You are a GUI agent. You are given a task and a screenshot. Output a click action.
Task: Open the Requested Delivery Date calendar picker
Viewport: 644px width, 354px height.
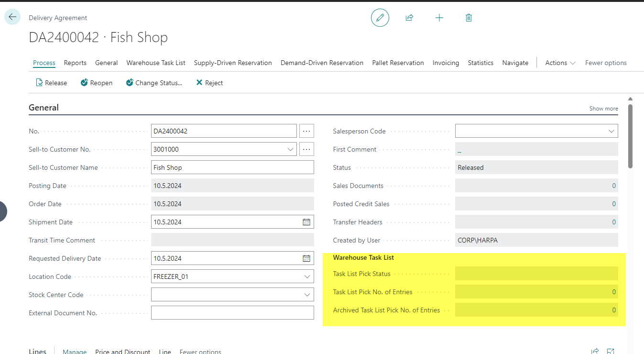click(306, 258)
